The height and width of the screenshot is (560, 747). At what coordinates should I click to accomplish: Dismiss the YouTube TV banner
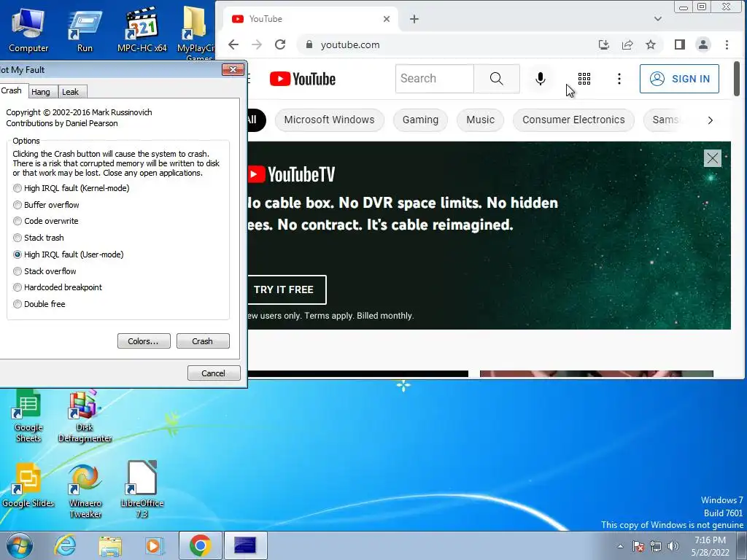coord(712,158)
